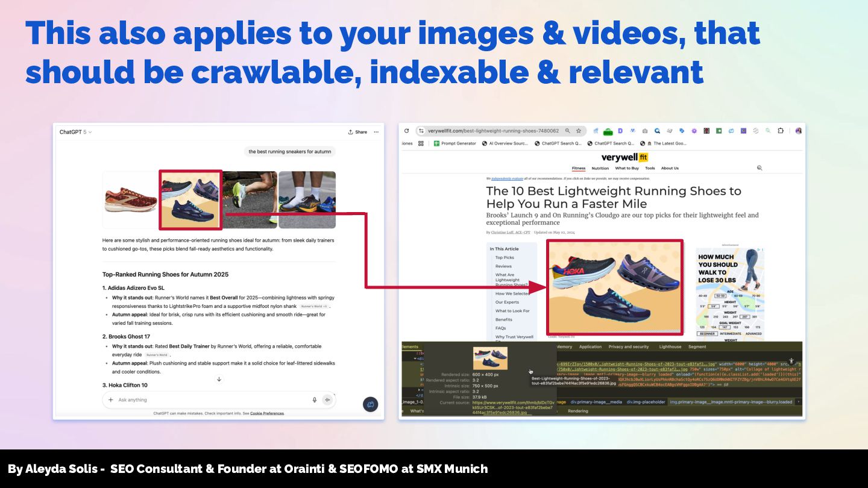
Task: Open the Lighthouse tab in DevTools
Action: click(670, 346)
